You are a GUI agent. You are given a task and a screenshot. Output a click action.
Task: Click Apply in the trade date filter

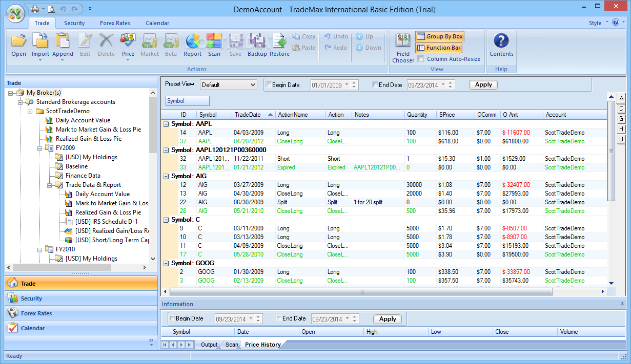(x=483, y=85)
